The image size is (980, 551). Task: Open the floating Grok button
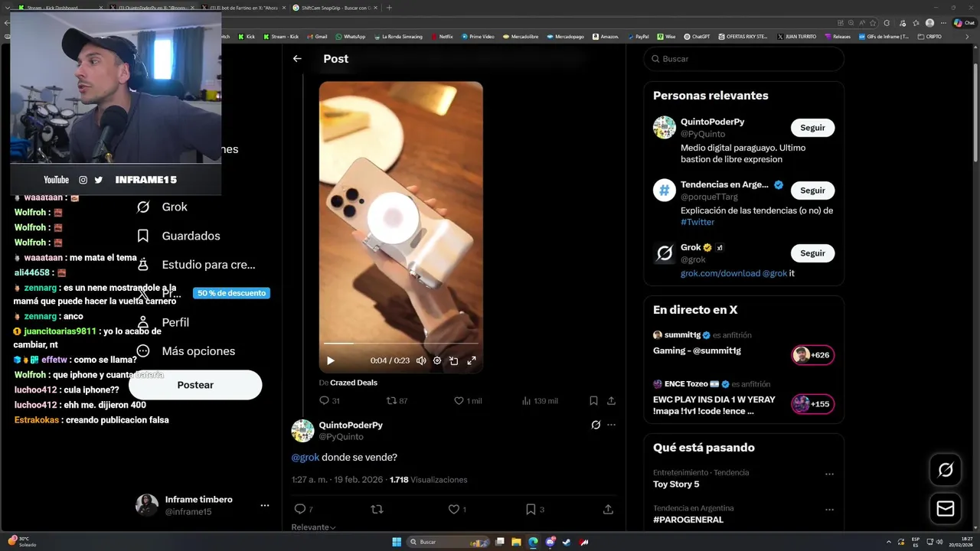[x=946, y=470]
